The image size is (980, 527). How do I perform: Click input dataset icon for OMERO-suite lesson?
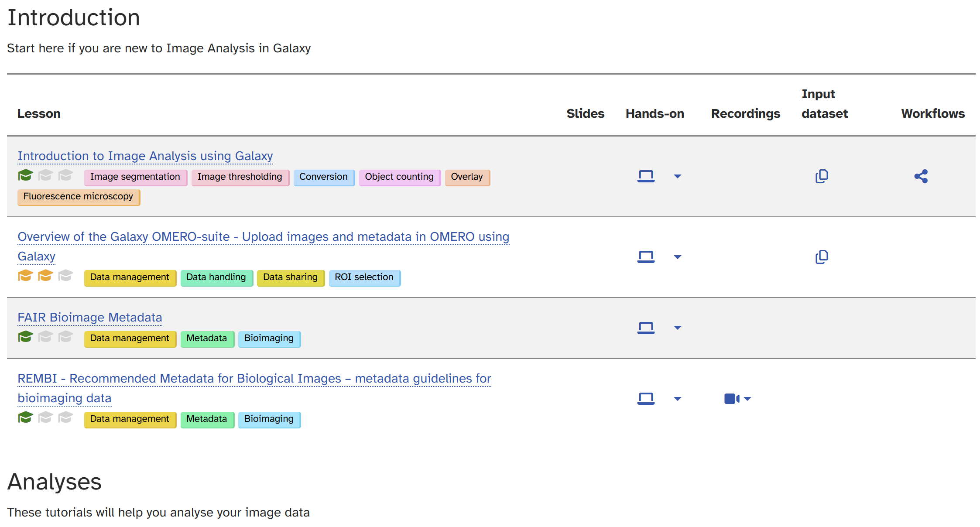(x=822, y=257)
